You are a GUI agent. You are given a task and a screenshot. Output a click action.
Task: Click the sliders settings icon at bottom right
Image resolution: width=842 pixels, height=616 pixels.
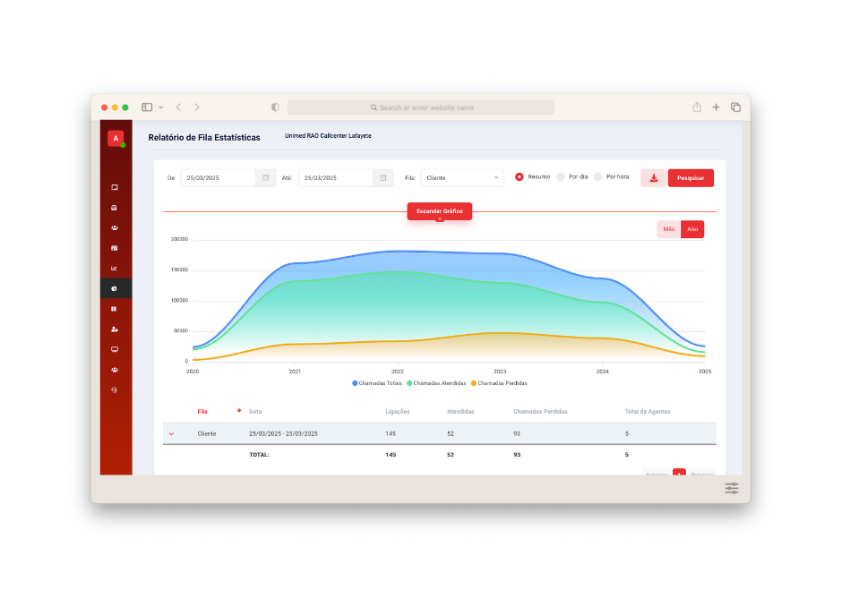click(x=732, y=488)
